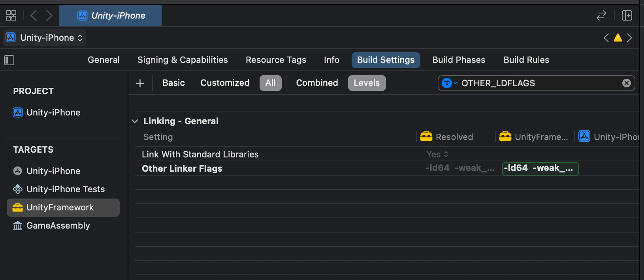Hide the project and targets sidebar
The width and height of the screenshot is (644, 280).
click(9, 60)
